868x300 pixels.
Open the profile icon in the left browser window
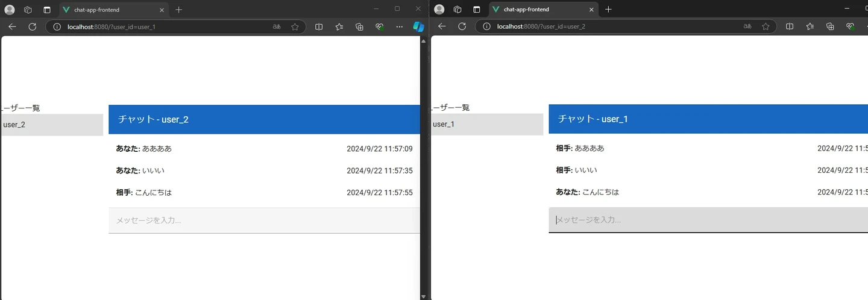tap(10, 10)
